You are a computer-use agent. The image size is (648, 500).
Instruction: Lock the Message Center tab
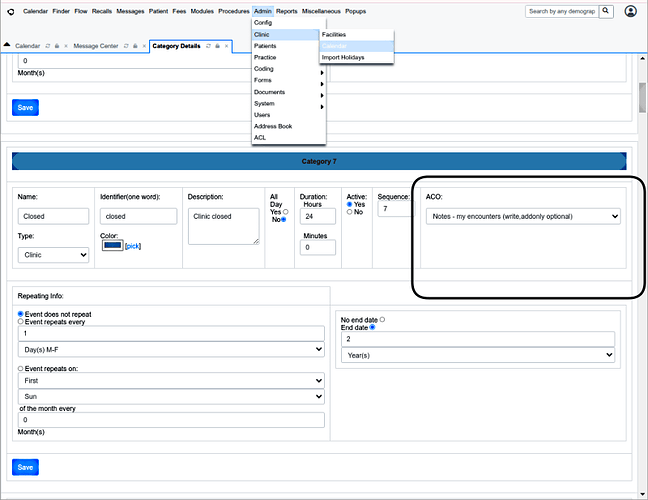(x=135, y=46)
